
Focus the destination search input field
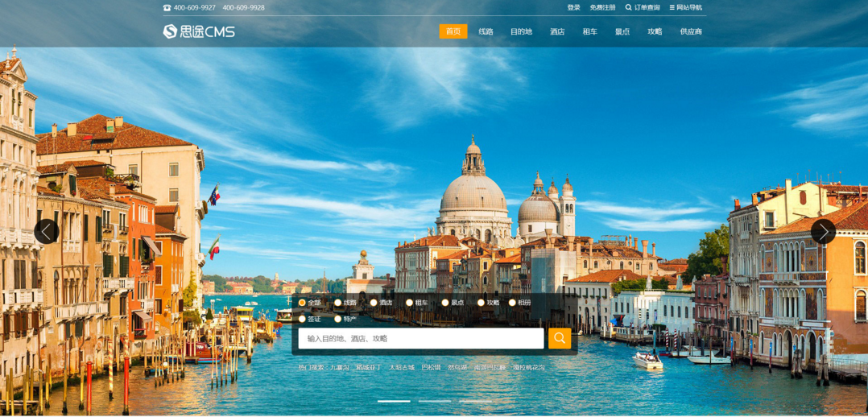421,338
